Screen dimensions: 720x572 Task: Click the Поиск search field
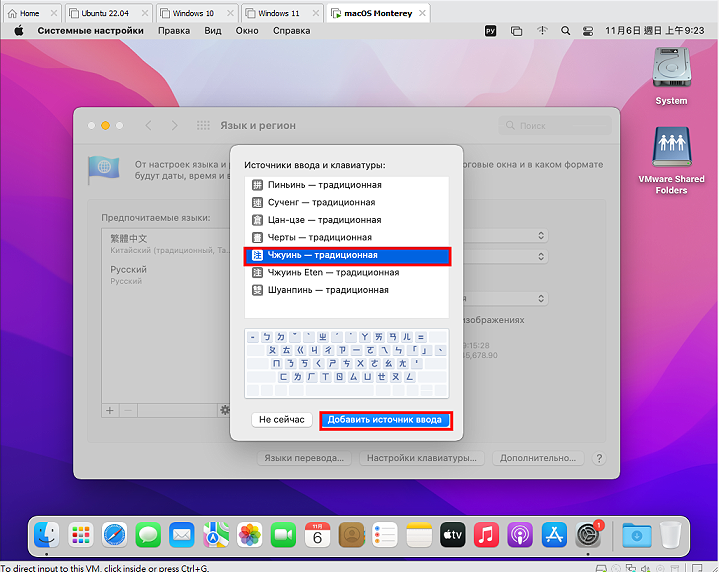coord(555,125)
